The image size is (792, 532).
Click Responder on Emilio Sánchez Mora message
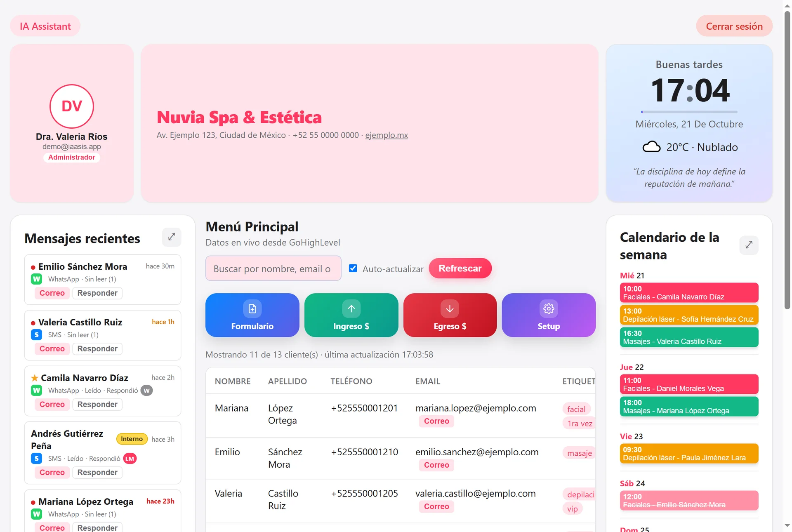[x=97, y=293]
